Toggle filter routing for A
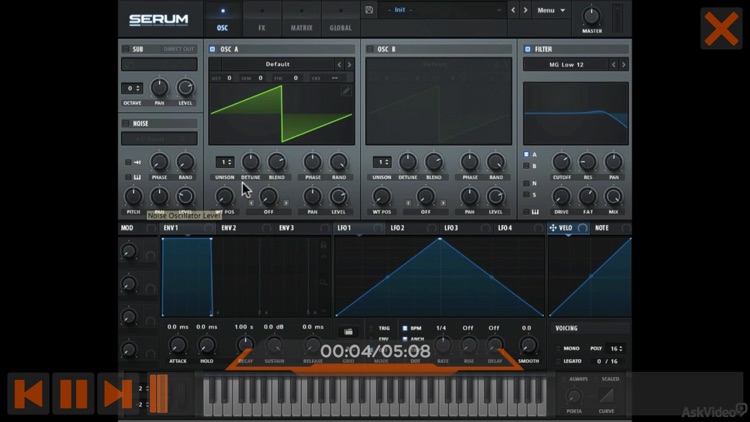The height and width of the screenshot is (422, 750). click(526, 155)
